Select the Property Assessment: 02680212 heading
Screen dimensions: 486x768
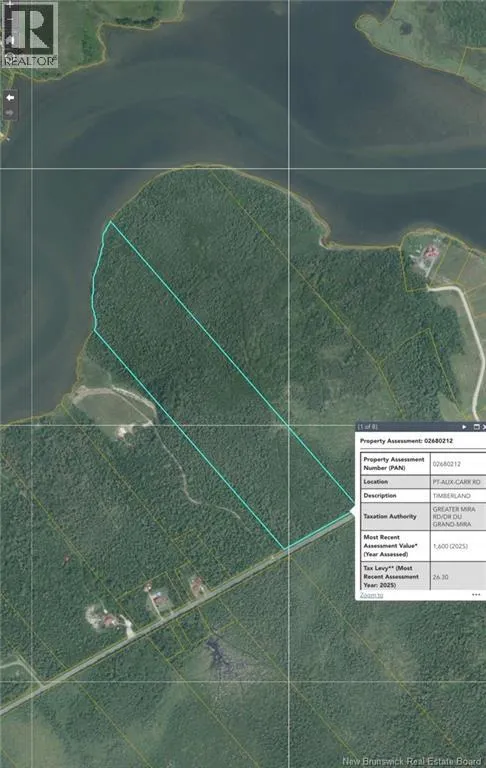click(406, 441)
